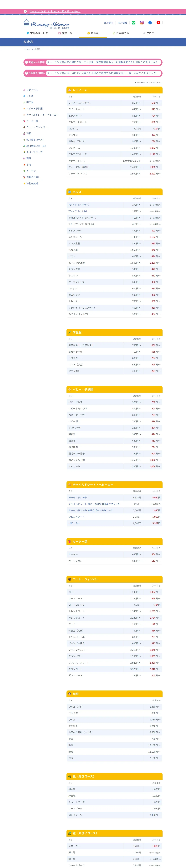The image size is (186, 868).
Task: Open the 志村のサービス menu item
Action: point(37,33)
